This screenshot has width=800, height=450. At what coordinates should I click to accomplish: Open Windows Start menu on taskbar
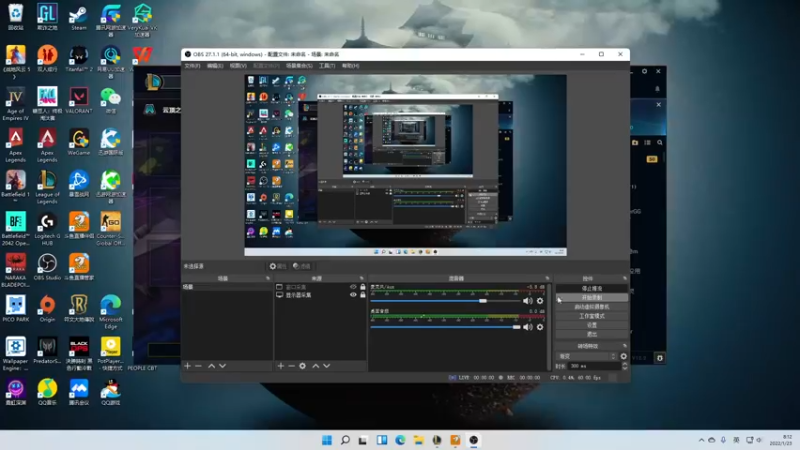coord(327,440)
